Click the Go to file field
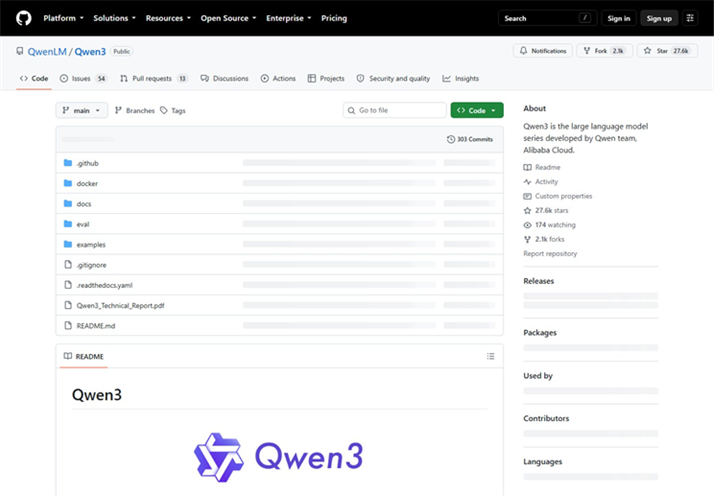This screenshot has height=496, width=714. tap(394, 110)
